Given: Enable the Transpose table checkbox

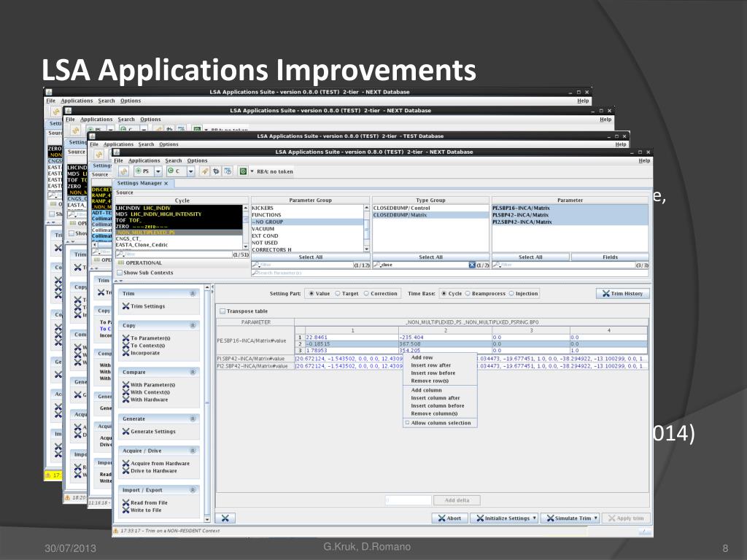Looking at the screenshot, I should click(222, 311).
